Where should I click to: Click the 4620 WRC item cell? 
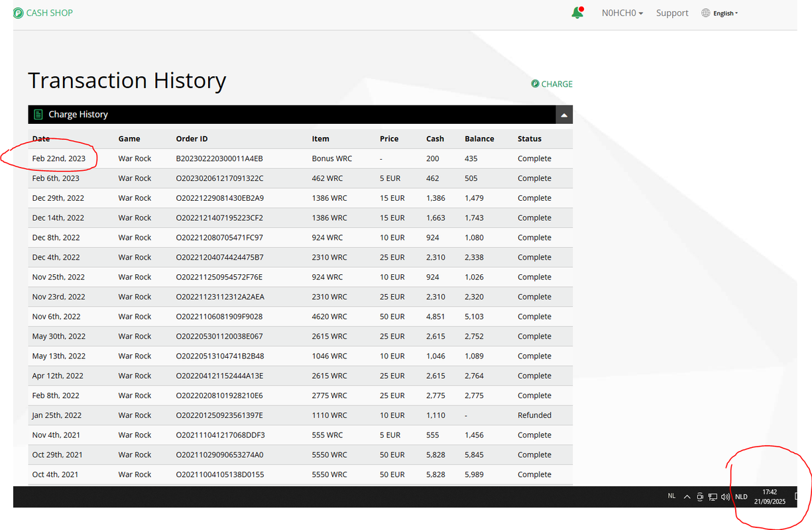[329, 317]
